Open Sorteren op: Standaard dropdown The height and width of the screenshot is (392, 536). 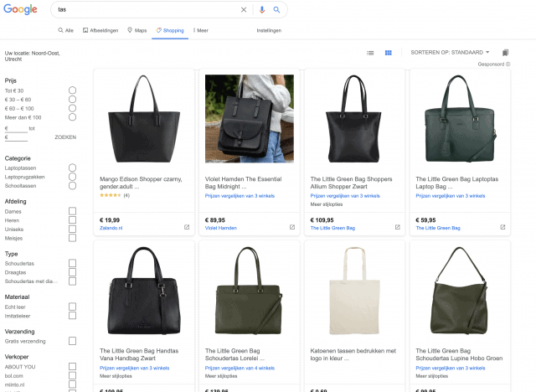pyautogui.click(x=450, y=52)
